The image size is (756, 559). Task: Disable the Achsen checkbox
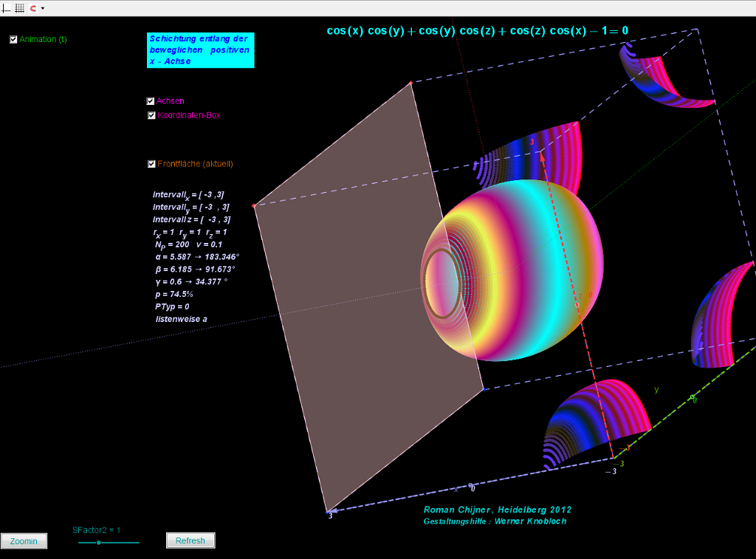tap(151, 101)
